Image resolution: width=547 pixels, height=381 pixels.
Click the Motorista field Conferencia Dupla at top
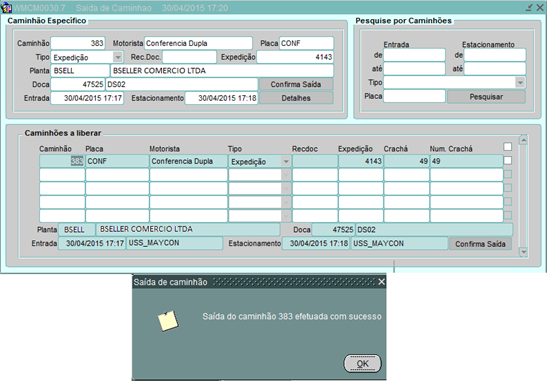198,43
